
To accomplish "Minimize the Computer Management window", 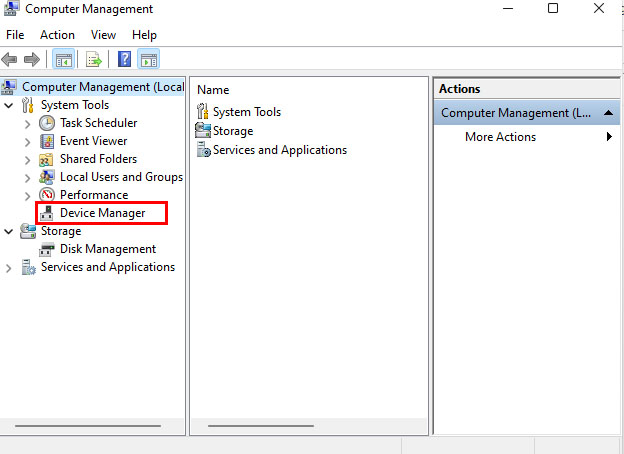I will coord(508,8).
